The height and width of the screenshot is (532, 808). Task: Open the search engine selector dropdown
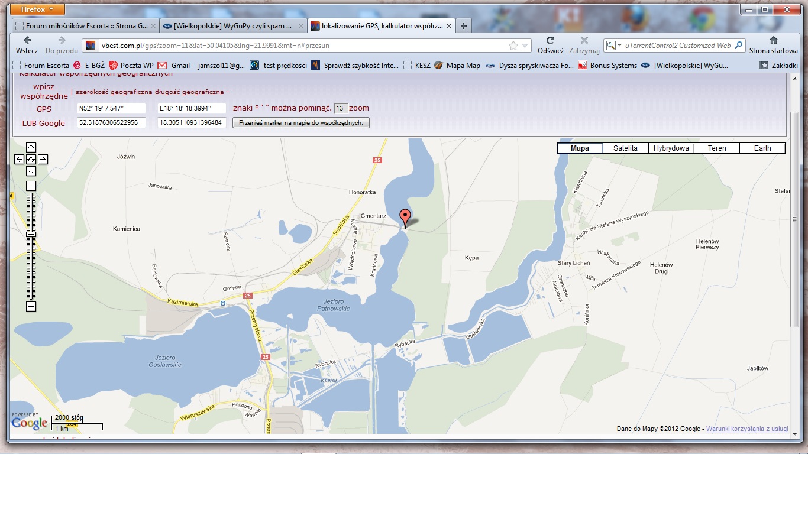tap(613, 46)
